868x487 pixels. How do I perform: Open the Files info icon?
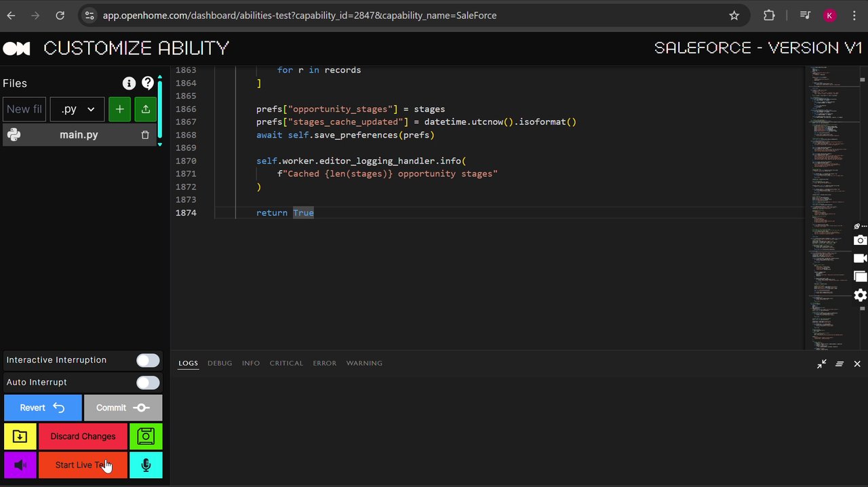tap(129, 83)
